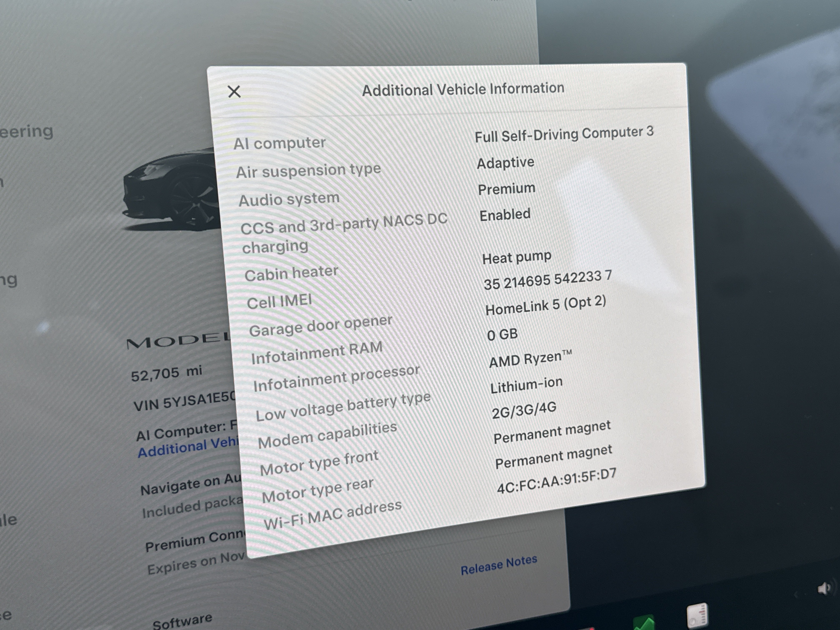Click the 'Cabin heater' label
Image resolution: width=840 pixels, height=630 pixels.
[x=291, y=273]
